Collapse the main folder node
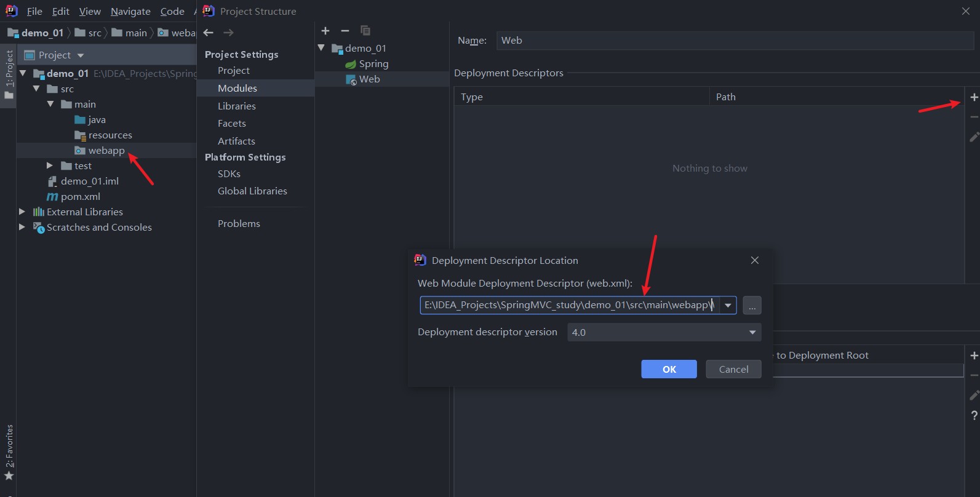This screenshot has height=497, width=980. 50,104
